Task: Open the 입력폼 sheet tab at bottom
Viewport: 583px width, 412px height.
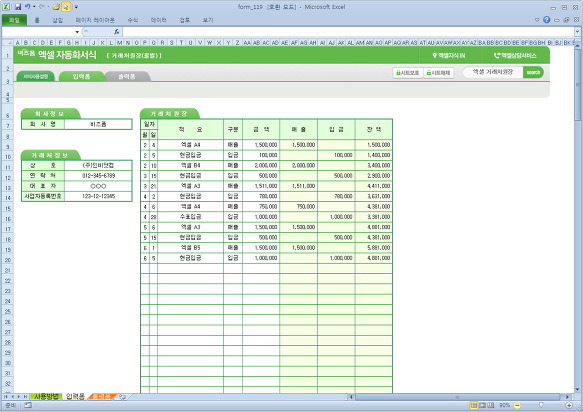Action: pyautogui.click(x=75, y=396)
